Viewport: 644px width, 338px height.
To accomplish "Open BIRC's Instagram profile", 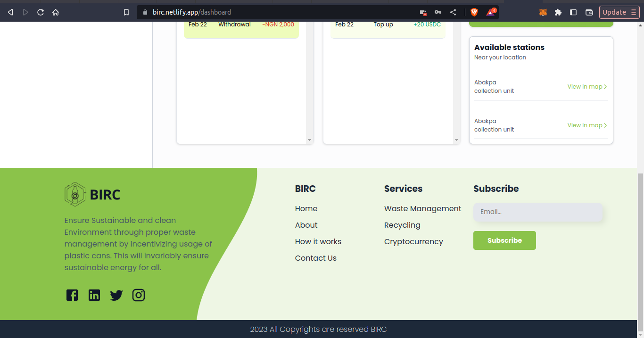I will (138, 295).
